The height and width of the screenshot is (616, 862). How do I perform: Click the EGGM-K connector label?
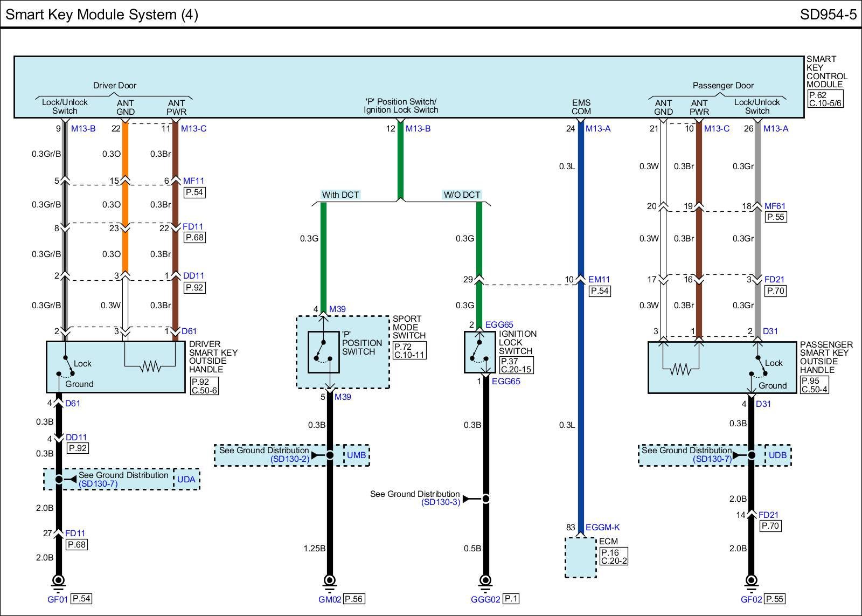coord(602,528)
